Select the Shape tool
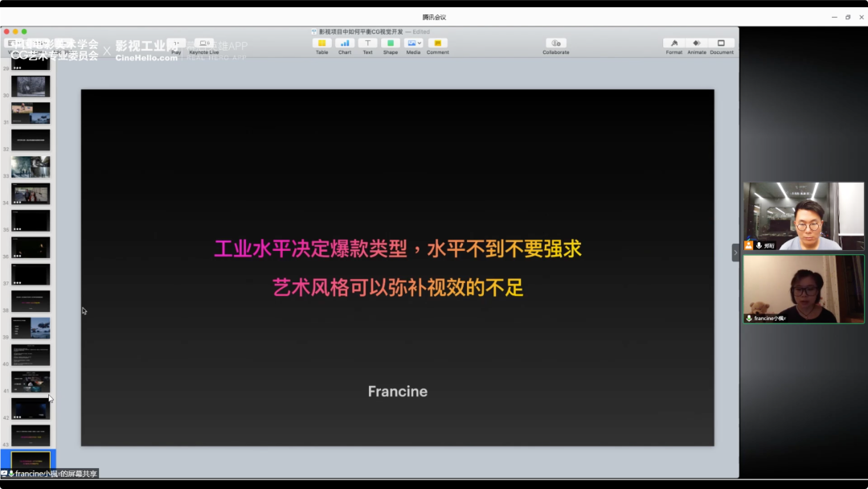868x489 pixels. pyautogui.click(x=391, y=43)
